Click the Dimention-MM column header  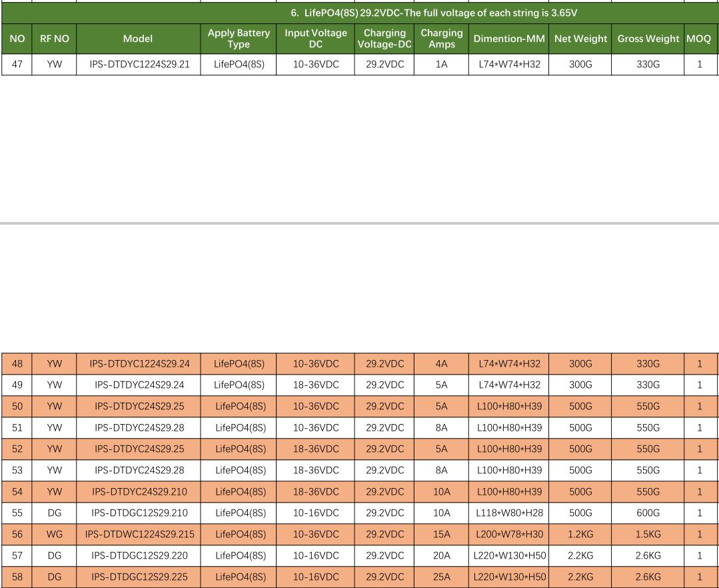click(509, 39)
